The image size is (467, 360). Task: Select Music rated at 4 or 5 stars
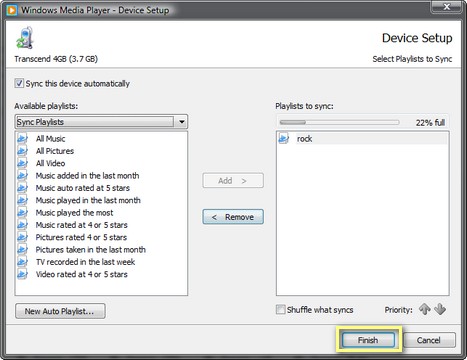(x=82, y=225)
